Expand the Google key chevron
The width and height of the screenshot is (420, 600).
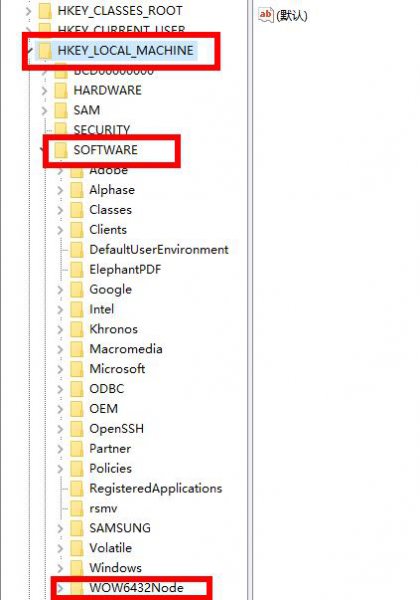tap(60, 289)
